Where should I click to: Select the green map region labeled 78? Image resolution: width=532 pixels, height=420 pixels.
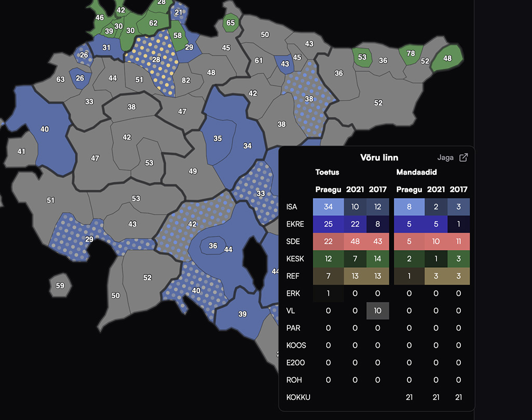(410, 54)
